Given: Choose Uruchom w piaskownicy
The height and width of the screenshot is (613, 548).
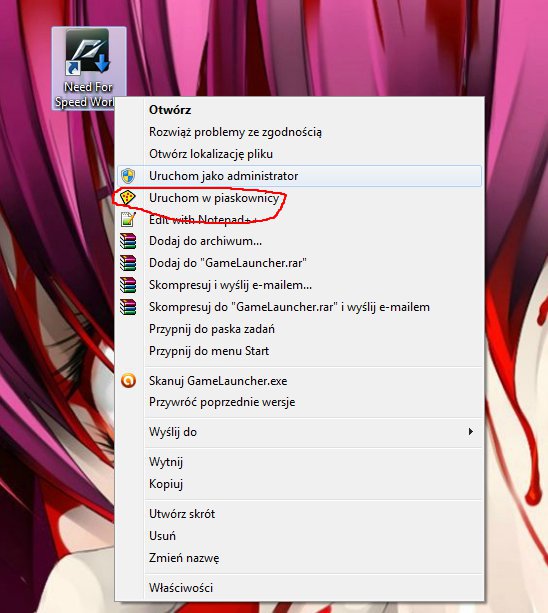Looking at the screenshot, I should 299,198.
